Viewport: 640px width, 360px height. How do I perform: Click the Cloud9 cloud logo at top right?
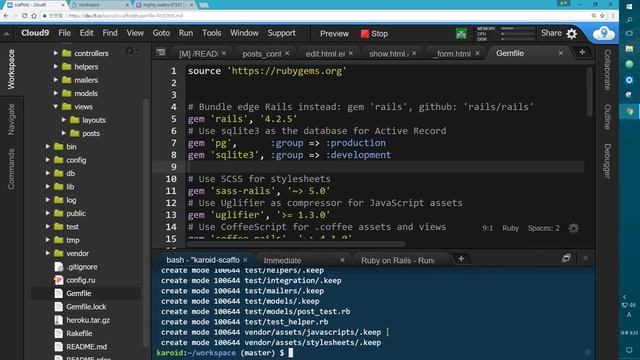click(x=604, y=33)
